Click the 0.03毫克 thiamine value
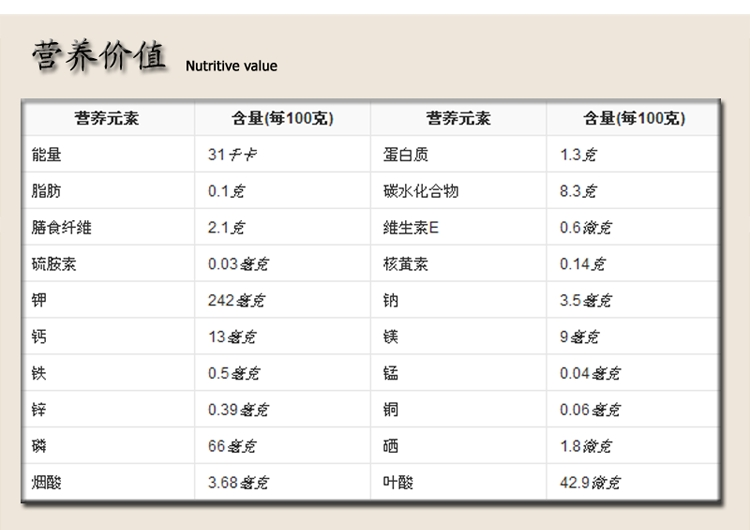This screenshot has width=750, height=530. [x=238, y=264]
